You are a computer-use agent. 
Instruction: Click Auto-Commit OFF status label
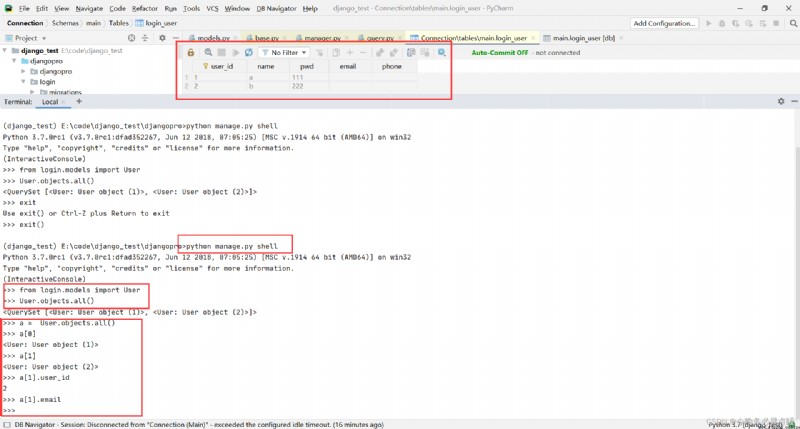pos(499,53)
